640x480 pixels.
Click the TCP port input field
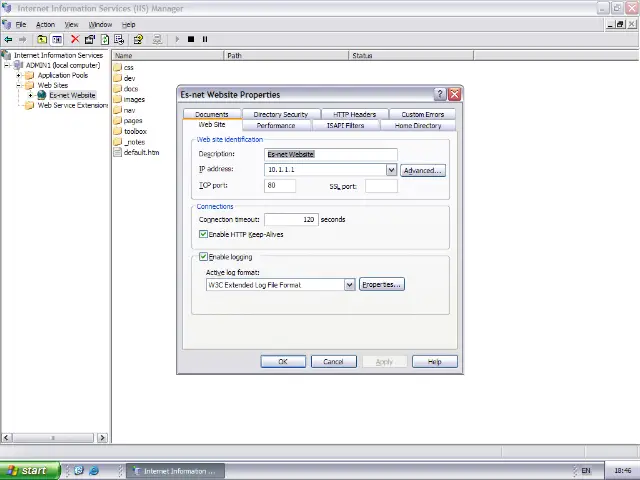(x=280, y=186)
